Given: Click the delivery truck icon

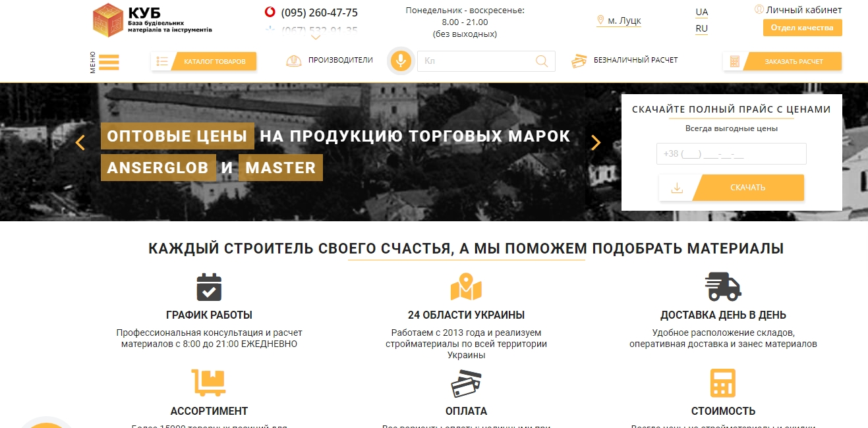Looking at the screenshot, I should 723,286.
